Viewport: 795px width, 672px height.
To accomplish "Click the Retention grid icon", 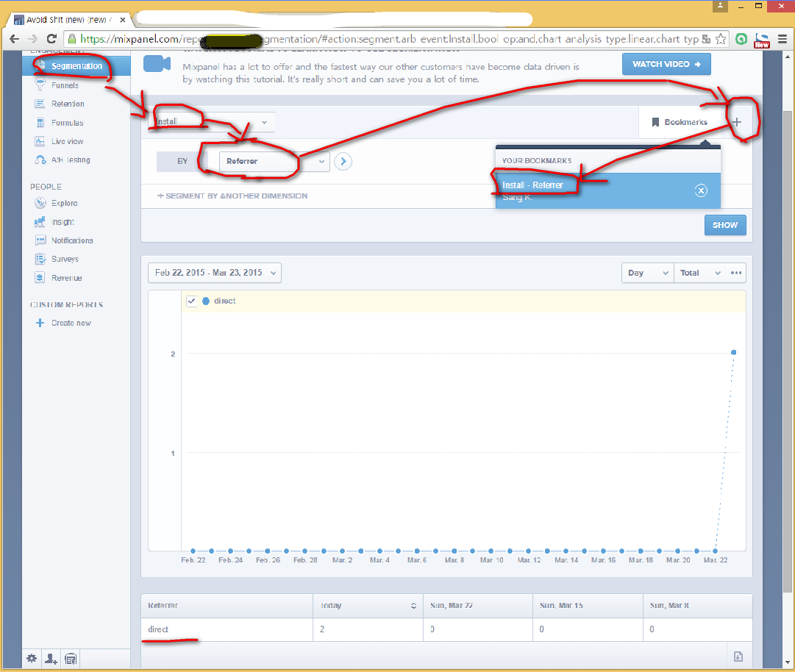I will click(x=40, y=104).
